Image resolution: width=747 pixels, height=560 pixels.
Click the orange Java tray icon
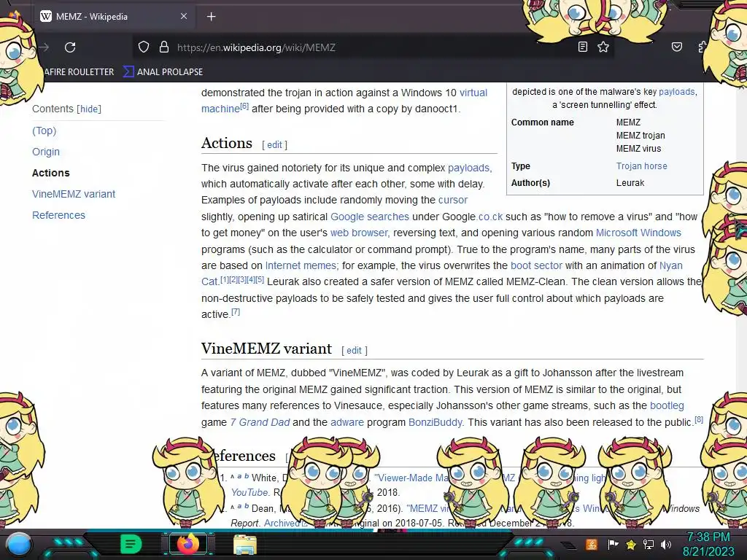click(592, 544)
